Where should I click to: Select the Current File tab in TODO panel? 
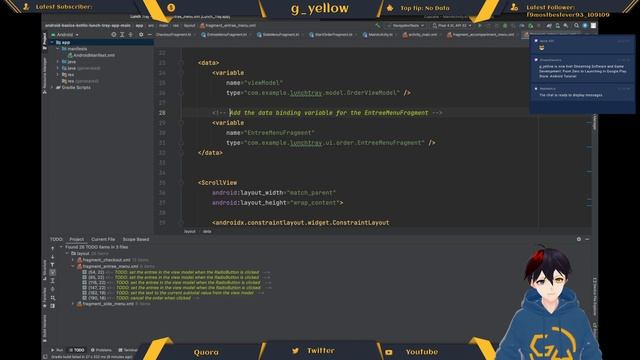tap(103, 239)
